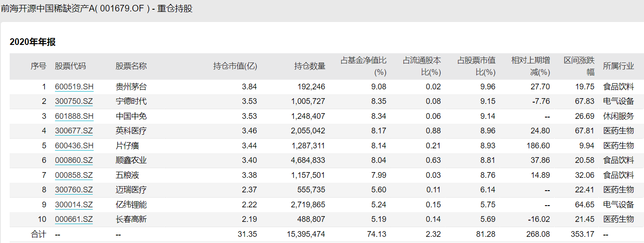Click the 所属行业 column header

[618, 66]
